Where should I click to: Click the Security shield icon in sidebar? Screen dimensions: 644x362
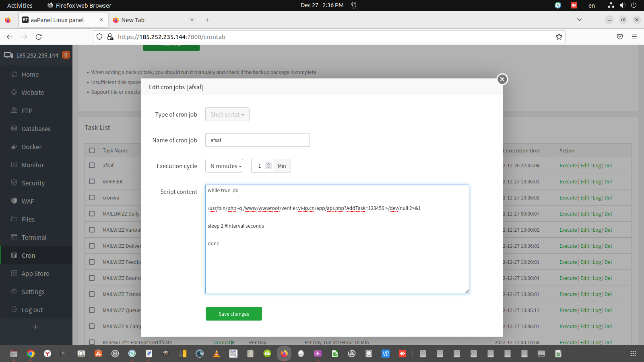click(14, 183)
